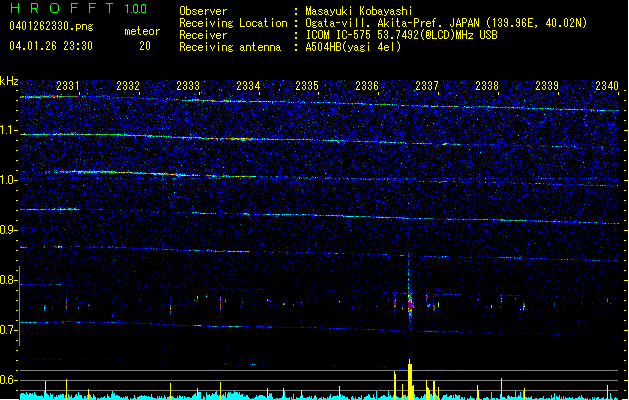Click the tallest yellow intensity bar

pos(410,380)
